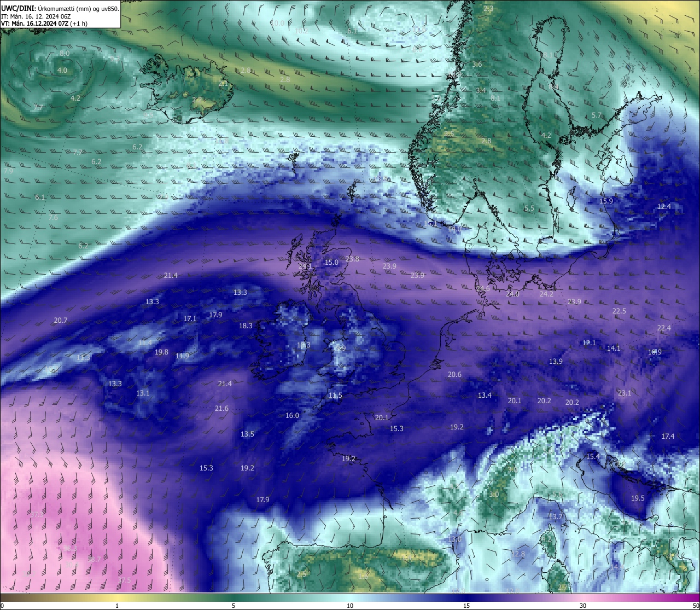
Task: Click the map value '5.7' over Finland
Action: pos(597,115)
